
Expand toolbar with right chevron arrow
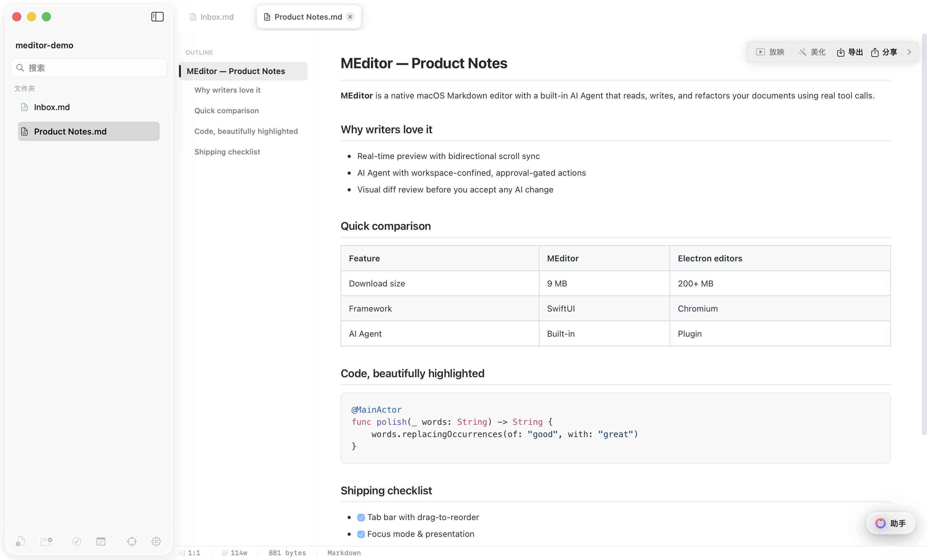point(909,52)
